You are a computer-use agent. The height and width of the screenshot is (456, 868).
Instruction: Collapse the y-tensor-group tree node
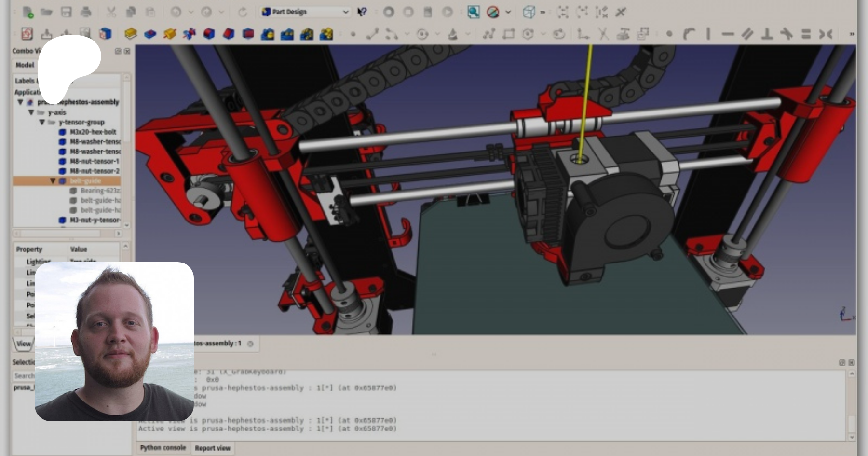pyautogui.click(x=42, y=122)
